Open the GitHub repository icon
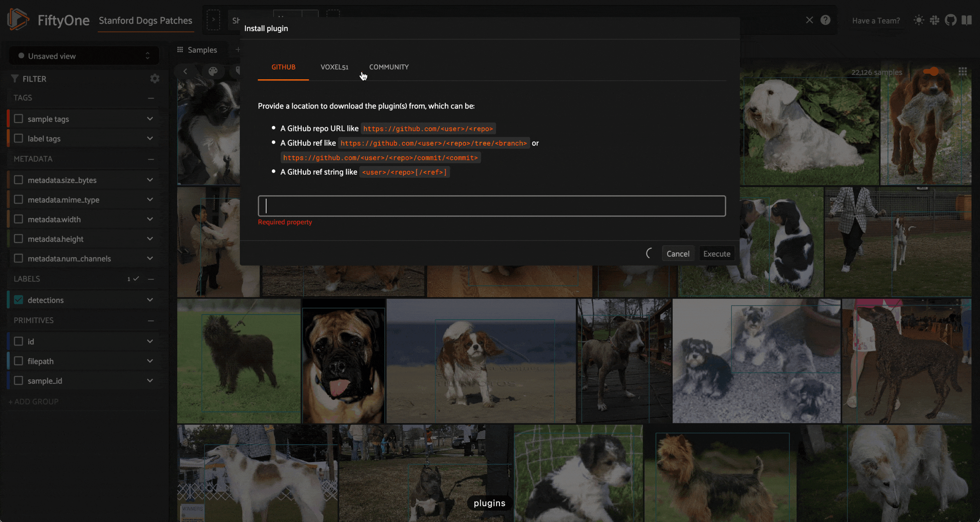 [950, 20]
